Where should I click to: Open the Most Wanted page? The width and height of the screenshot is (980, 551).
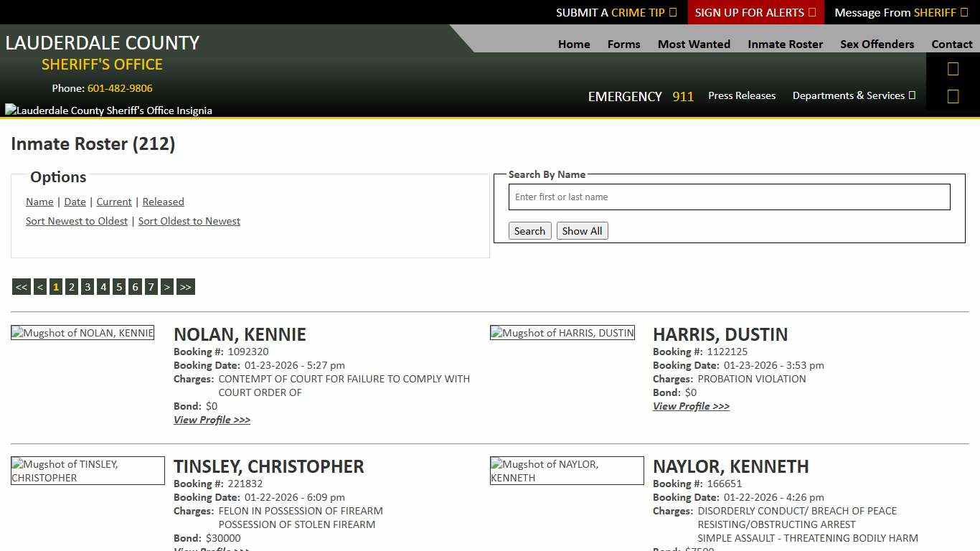pos(693,44)
